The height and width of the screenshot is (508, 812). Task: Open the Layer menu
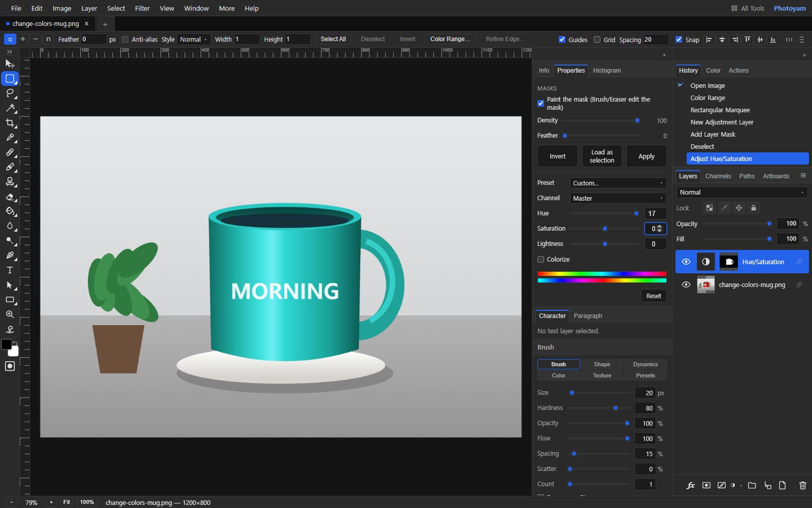pyautogui.click(x=89, y=8)
